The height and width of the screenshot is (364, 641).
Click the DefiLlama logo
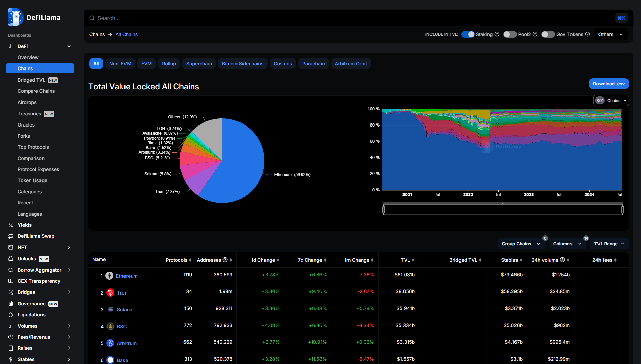click(34, 17)
